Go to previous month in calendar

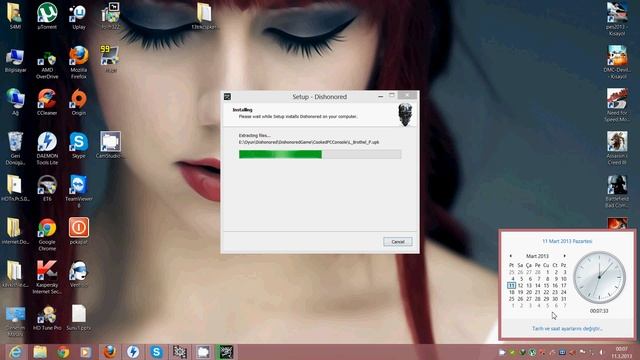[510, 256]
